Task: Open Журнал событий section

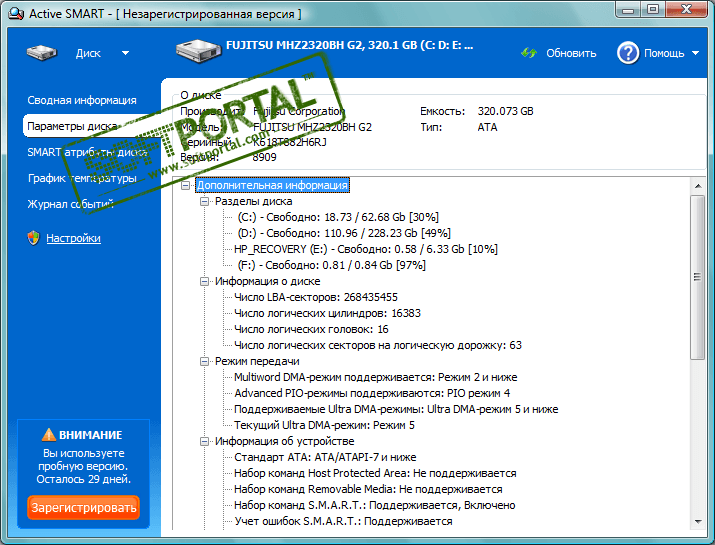Action: (x=70, y=204)
